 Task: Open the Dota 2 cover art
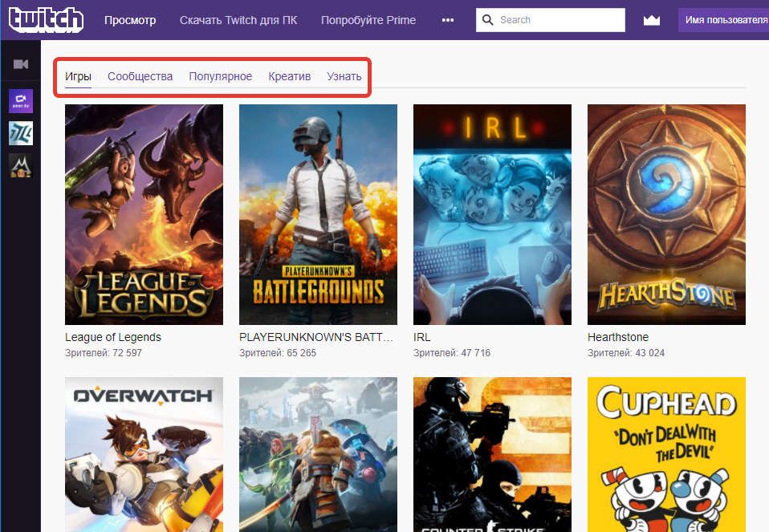(x=319, y=454)
